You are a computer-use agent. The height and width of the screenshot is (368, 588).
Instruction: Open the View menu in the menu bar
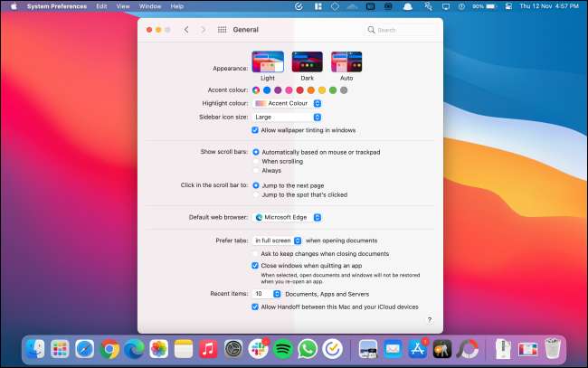[x=124, y=5]
